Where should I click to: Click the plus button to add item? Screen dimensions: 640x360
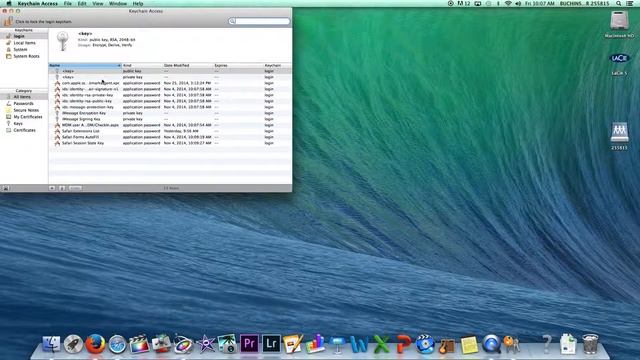pos(52,188)
